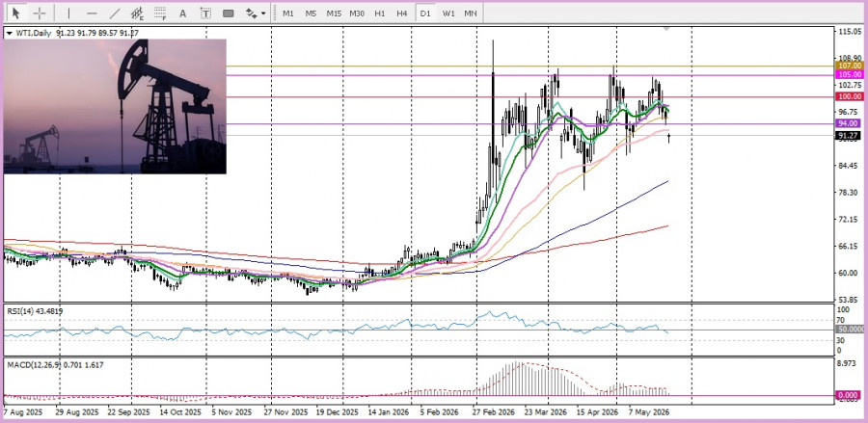Pick the Fibonacci retracement tool

point(160,13)
